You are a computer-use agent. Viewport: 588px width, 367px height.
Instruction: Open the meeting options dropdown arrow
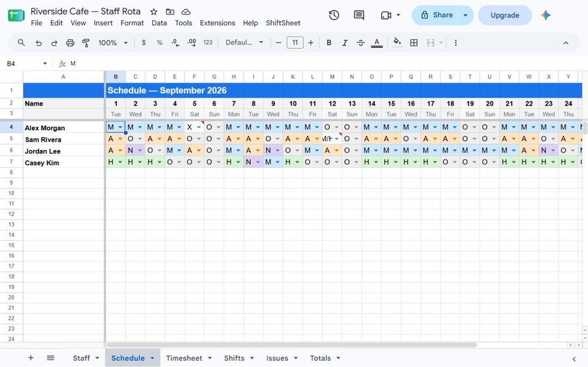point(399,15)
